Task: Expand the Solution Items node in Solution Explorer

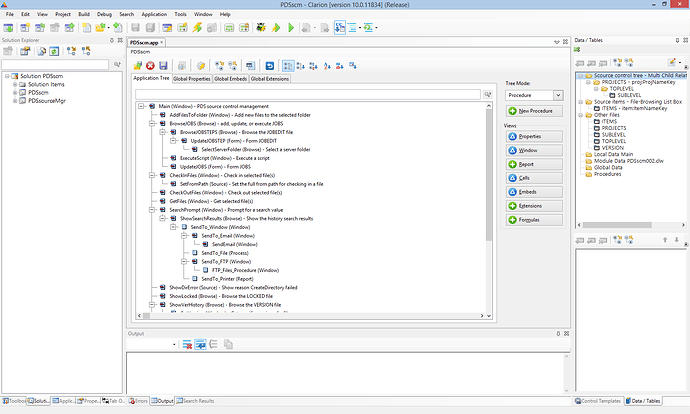Action: (x=15, y=84)
